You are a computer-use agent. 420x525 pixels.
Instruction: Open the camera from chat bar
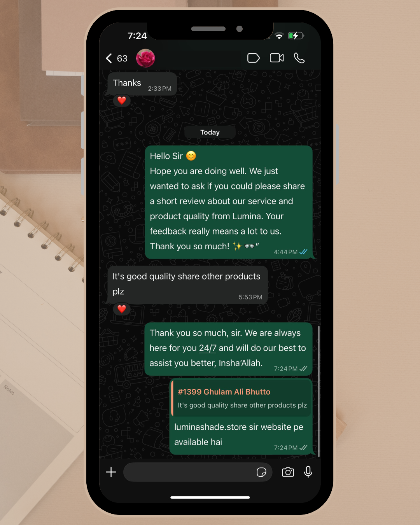click(288, 472)
